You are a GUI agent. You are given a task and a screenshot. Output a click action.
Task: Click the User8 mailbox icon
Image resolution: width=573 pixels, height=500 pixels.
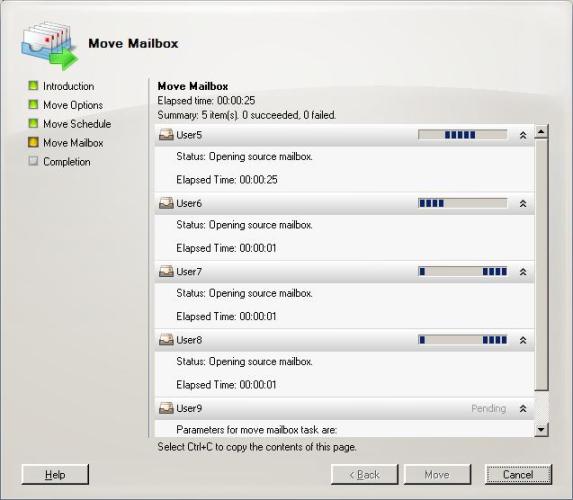coord(166,340)
